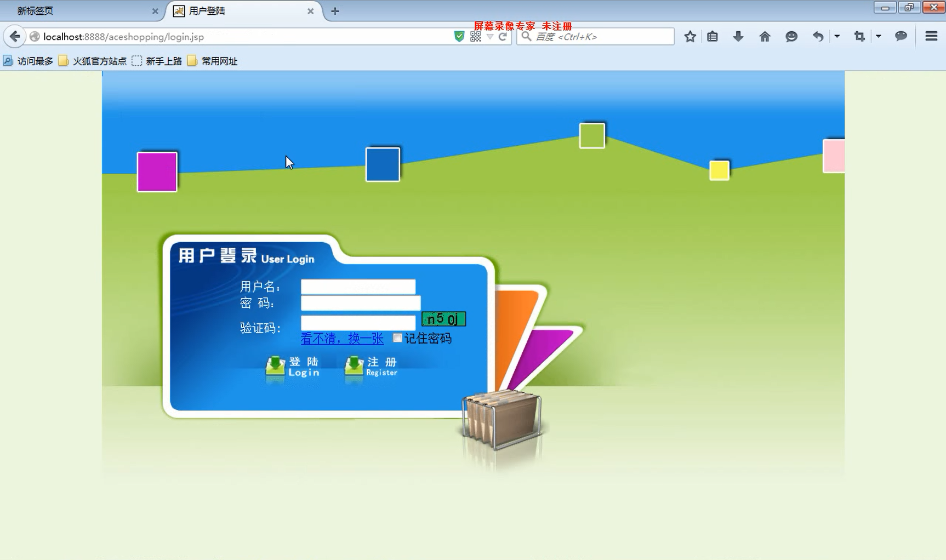Viewport: 946px width, 560px height.
Task: Focus the 用户名 input field
Action: click(358, 287)
